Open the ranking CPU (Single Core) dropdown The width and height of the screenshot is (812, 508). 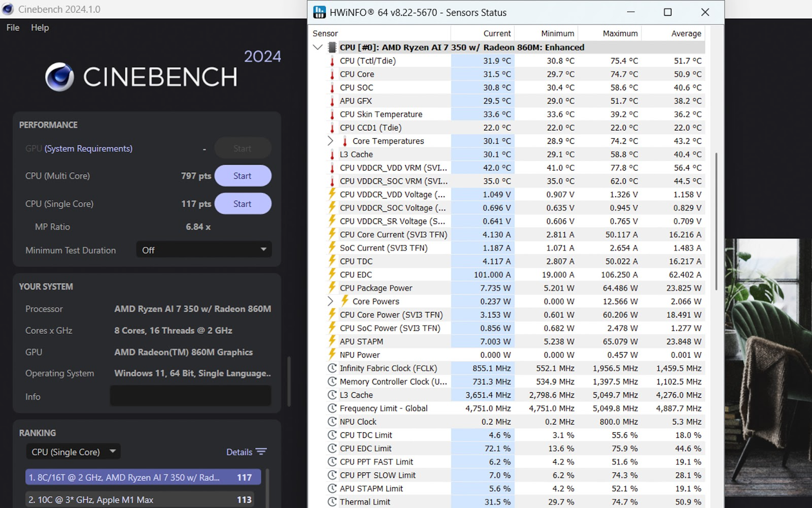(x=73, y=452)
